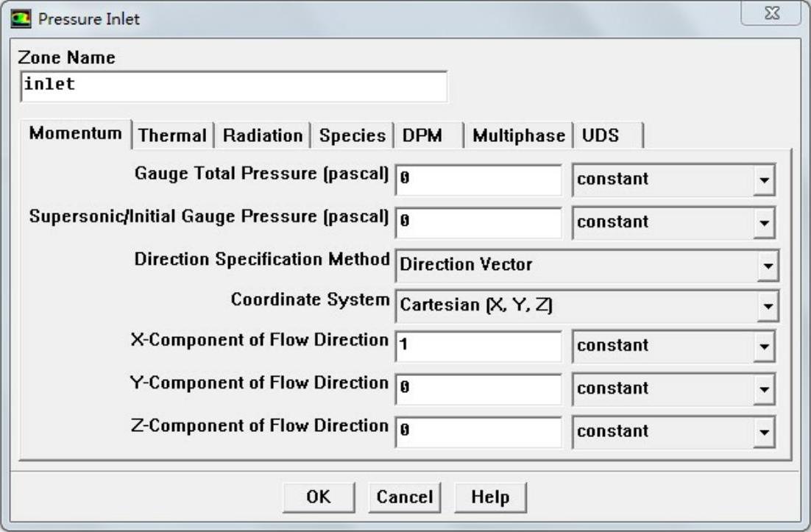This screenshot has width=811, height=532.
Task: Click the Cancel button
Action: (x=404, y=497)
